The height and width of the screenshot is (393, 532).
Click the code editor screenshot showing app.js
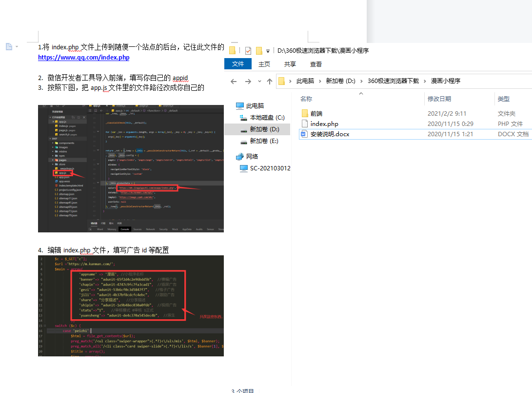[131, 168]
